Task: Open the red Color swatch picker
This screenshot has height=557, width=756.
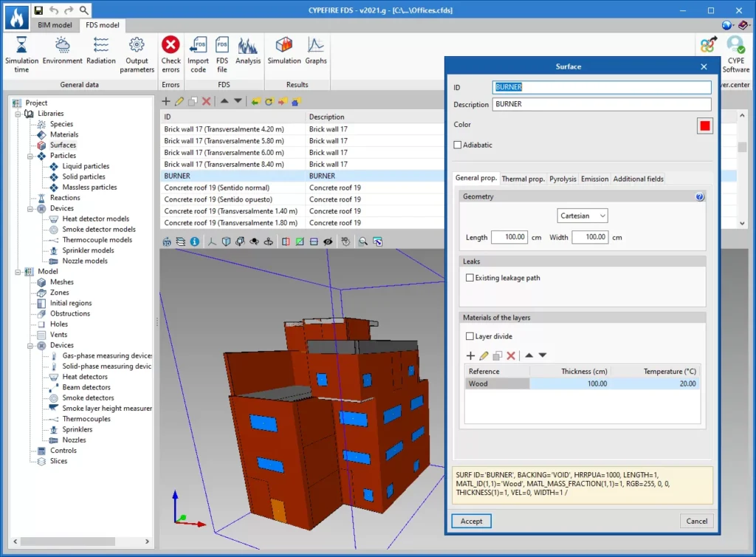Action: [x=704, y=126]
